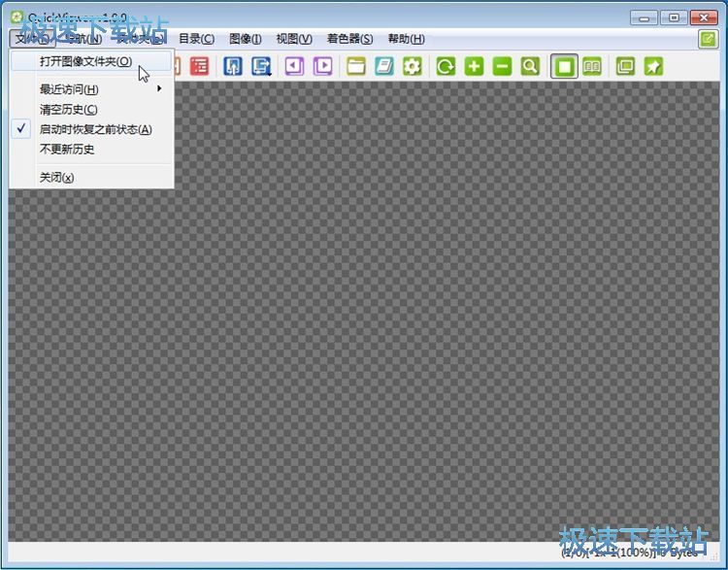Choose 打开图像文件夹(O) from the file menu
This screenshot has width=728, height=570.
coord(91,61)
